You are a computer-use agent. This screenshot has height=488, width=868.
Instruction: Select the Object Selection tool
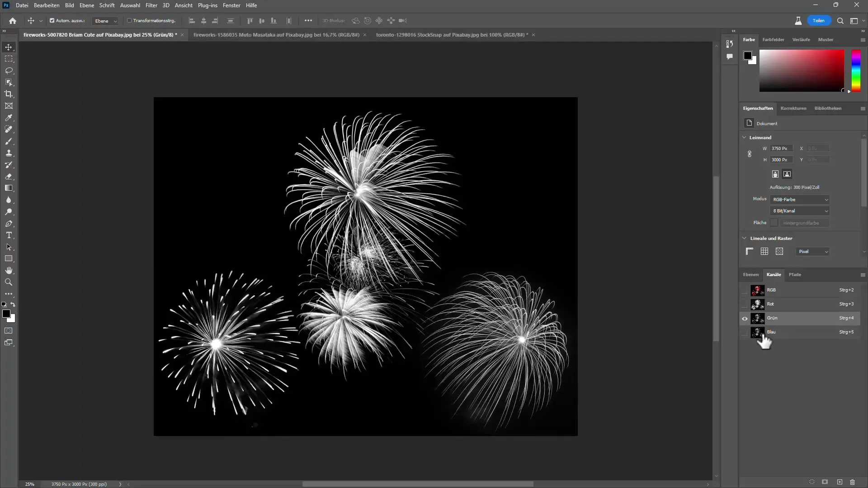click(9, 82)
